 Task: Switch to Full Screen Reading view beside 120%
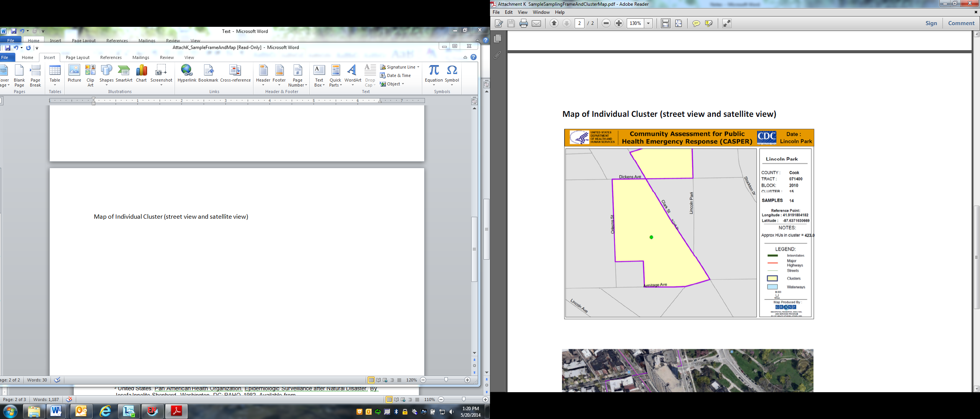pyautogui.click(x=378, y=380)
